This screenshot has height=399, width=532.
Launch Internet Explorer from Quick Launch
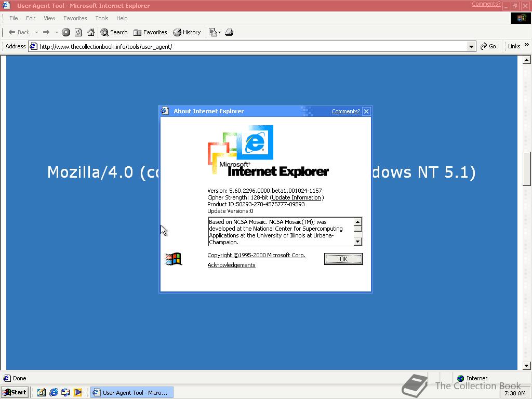click(x=54, y=393)
